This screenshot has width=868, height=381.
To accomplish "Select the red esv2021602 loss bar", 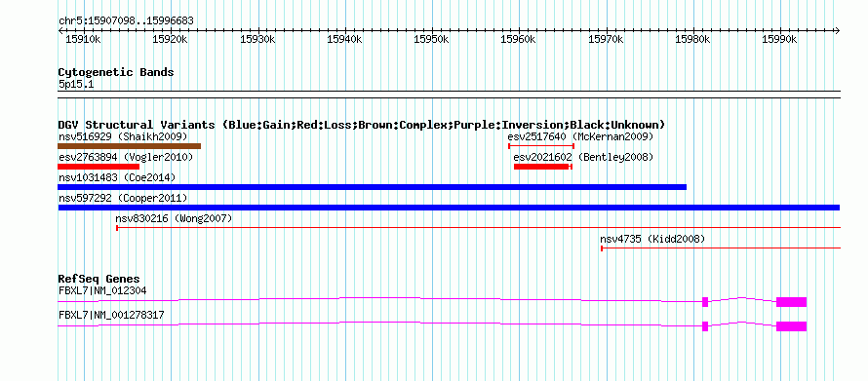I will click(542, 167).
